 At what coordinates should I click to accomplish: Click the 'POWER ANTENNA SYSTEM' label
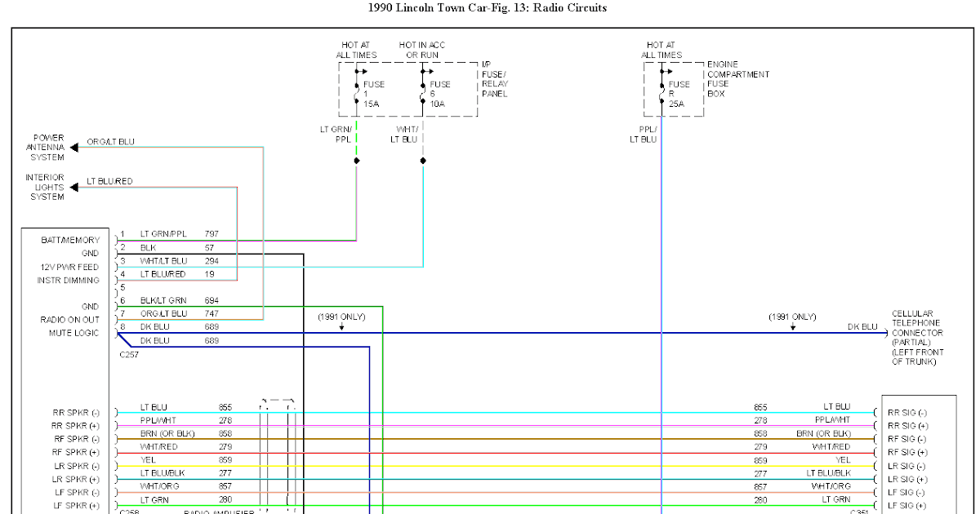(x=47, y=148)
